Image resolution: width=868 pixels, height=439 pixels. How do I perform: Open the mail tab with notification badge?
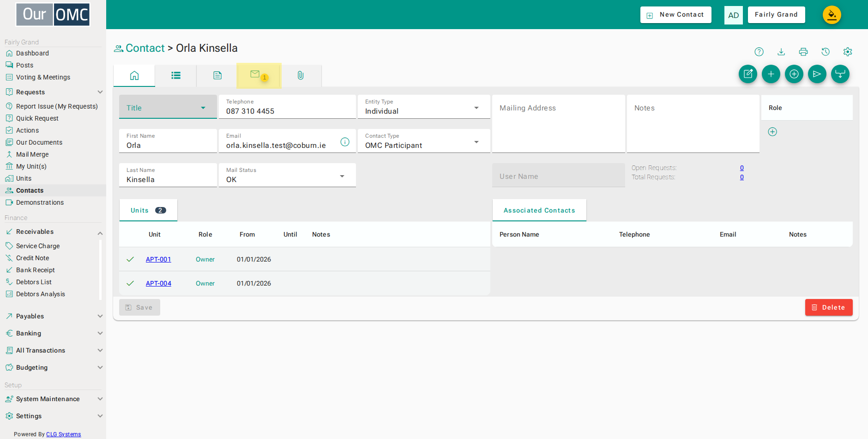click(x=259, y=75)
